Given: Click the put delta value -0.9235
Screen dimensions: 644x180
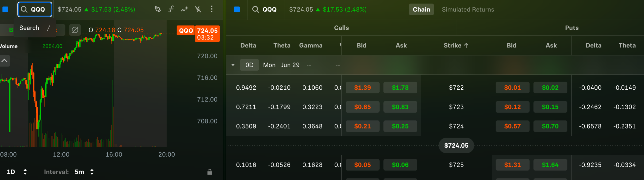Looking at the screenshot, I should pyautogui.click(x=590, y=165).
